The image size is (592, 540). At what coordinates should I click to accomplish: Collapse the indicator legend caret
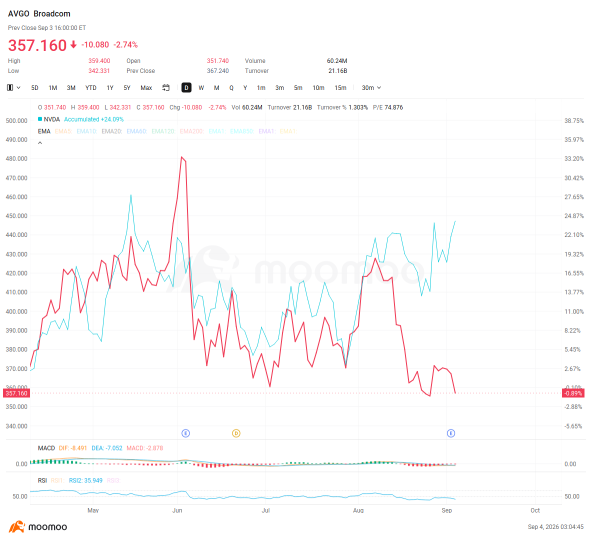click(40, 143)
